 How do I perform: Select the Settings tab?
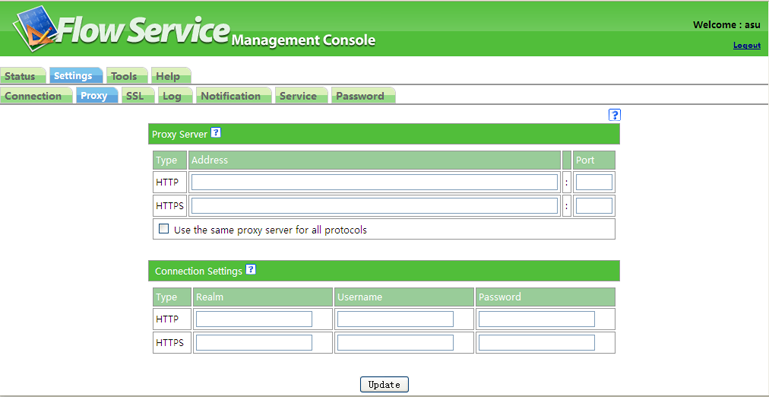pyautogui.click(x=76, y=76)
